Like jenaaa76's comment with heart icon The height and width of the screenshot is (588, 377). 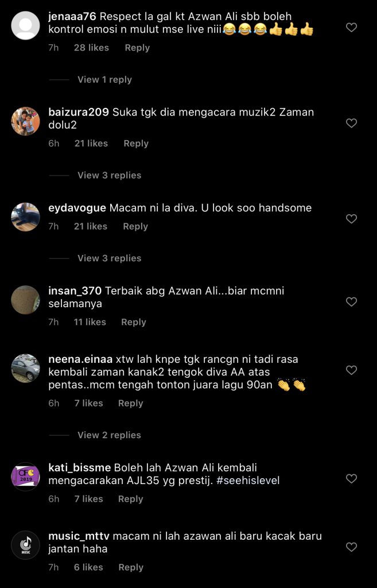[351, 28]
